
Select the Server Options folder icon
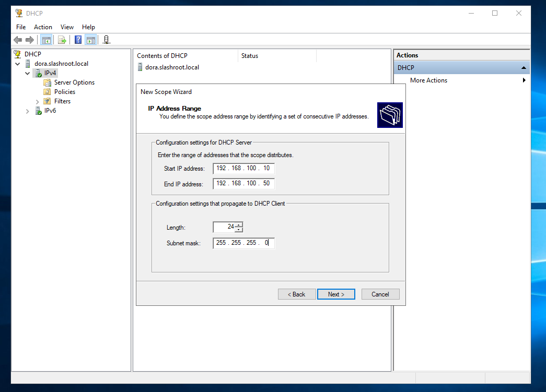48,82
